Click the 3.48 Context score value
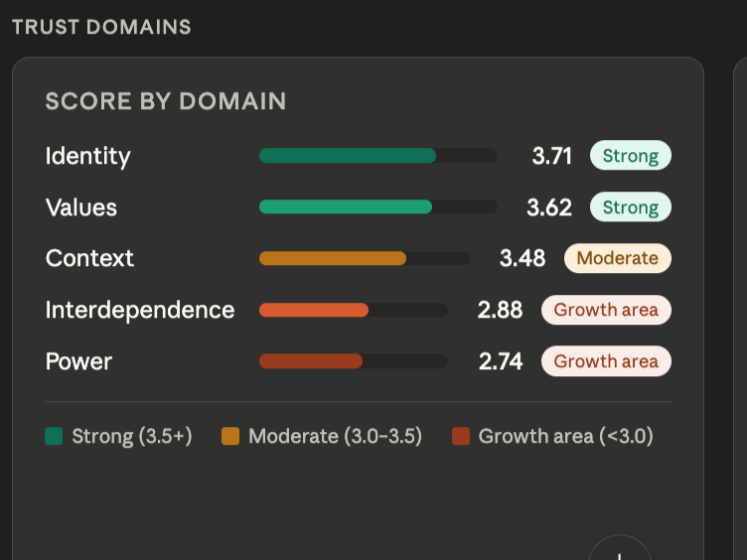747x560 pixels. point(523,258)
